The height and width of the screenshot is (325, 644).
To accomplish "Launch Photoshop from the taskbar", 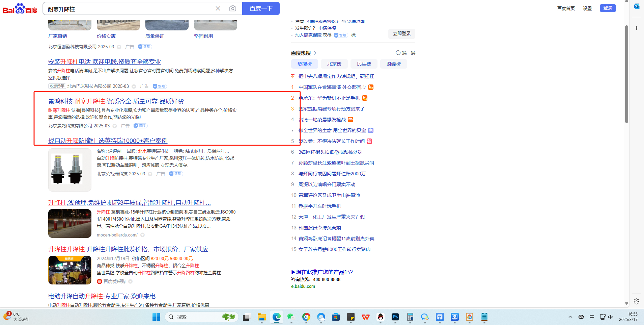I will click(x=395, y=317).
